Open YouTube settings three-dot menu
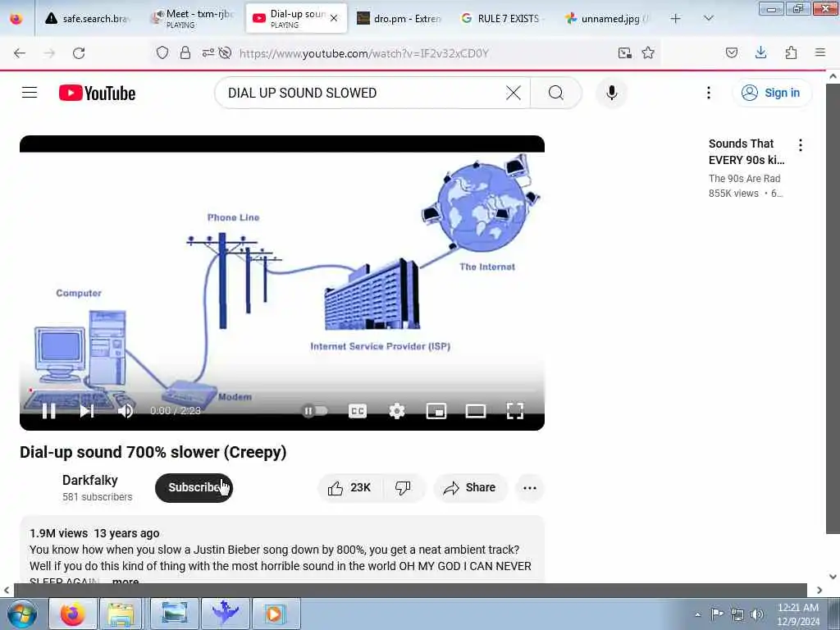Screen dimensions: 840x630 point(708,93)
